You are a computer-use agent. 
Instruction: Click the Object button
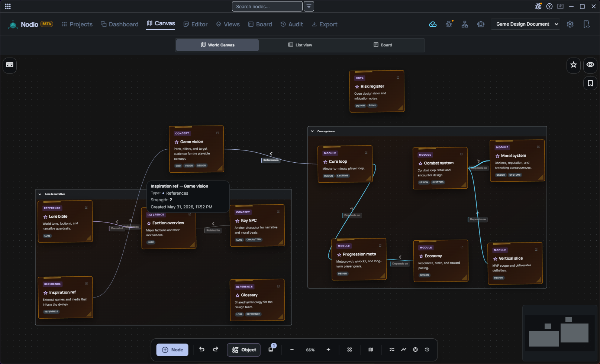pyautogui.click(x=244, y=350)
